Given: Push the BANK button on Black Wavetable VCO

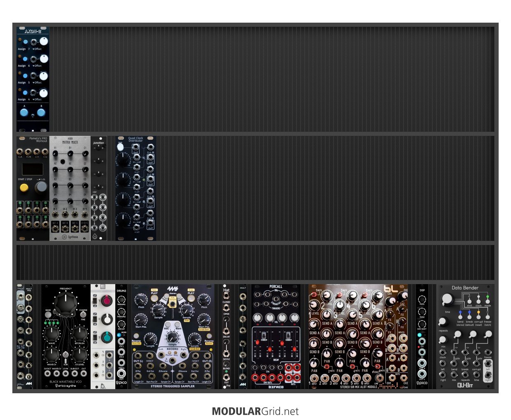Looking at the screenshot, I should (48, 315).
